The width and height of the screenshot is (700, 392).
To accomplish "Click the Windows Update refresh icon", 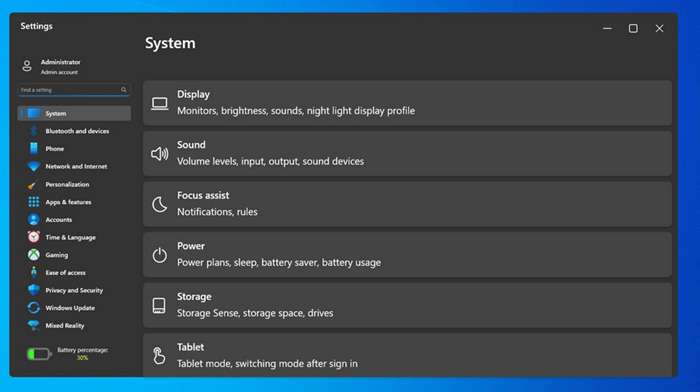I will coord(33,308).
